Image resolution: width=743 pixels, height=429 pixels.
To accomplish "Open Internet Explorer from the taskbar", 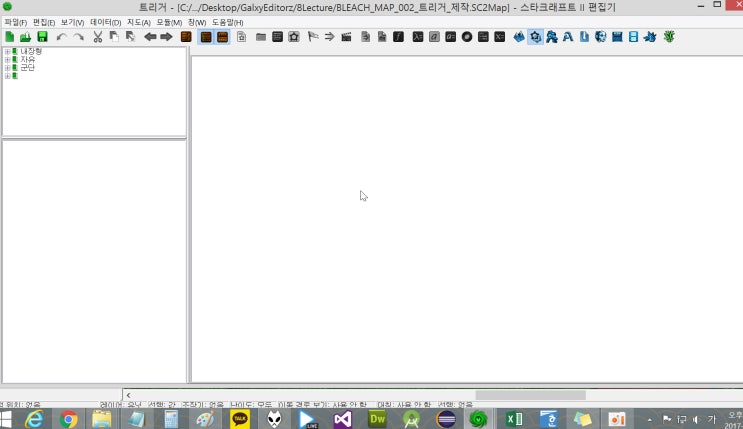I will click(34, 420).
